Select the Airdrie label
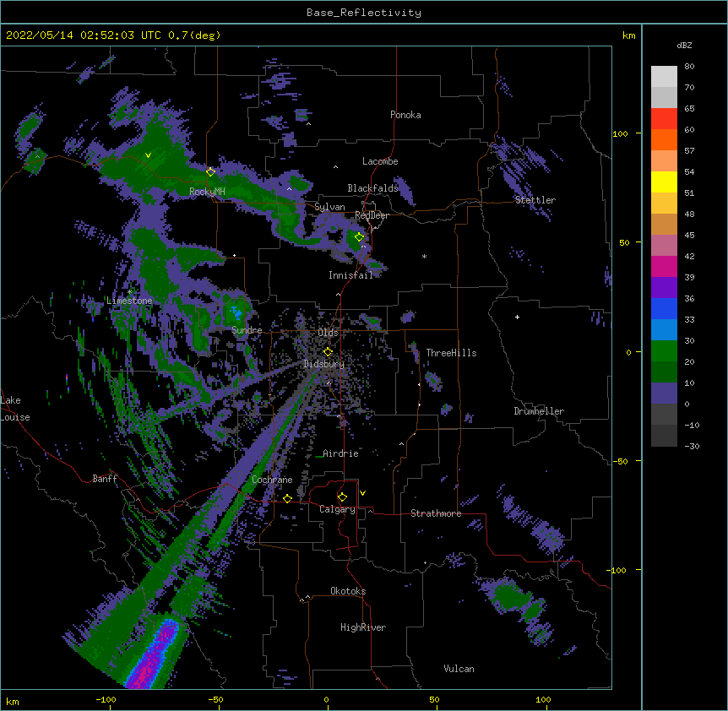This screenshot has height=711, width=728. tap(341, 453)
